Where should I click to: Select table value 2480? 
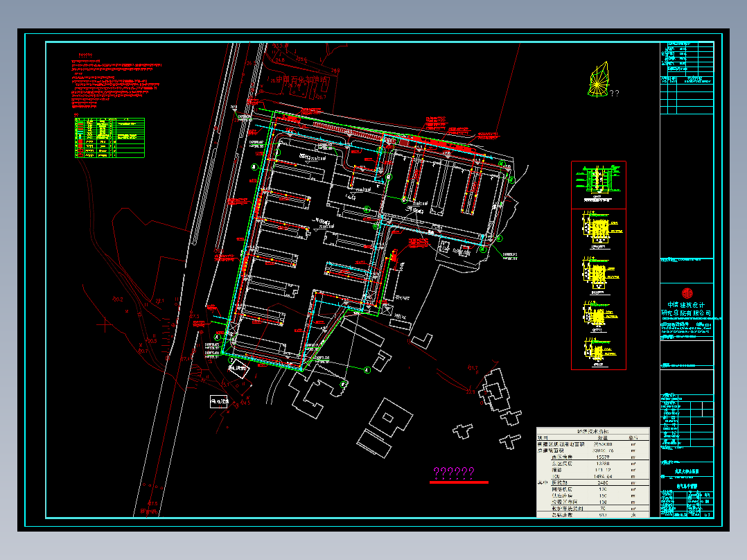603,483
